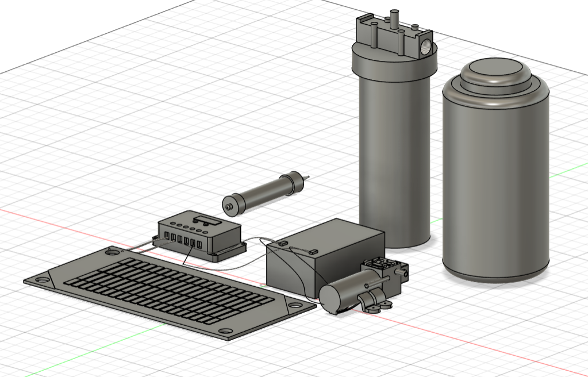Click the leftmost corner hole of the panel
The image size is (588, 377).
tap(43, 280)
